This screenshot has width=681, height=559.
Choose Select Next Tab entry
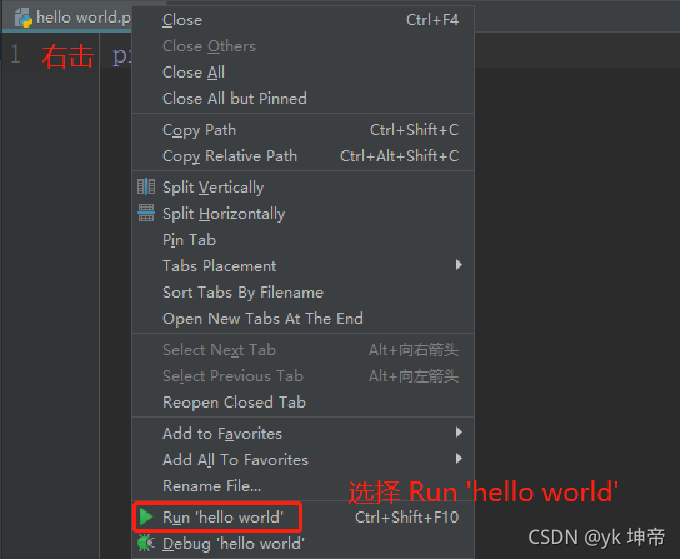click(303, 350)
